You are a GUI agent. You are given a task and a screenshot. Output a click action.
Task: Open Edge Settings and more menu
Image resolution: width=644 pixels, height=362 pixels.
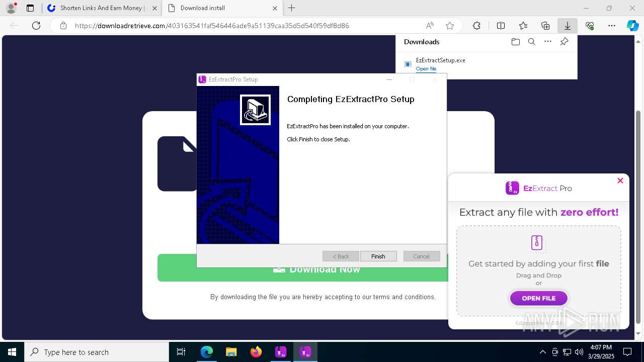pos(612,26)
